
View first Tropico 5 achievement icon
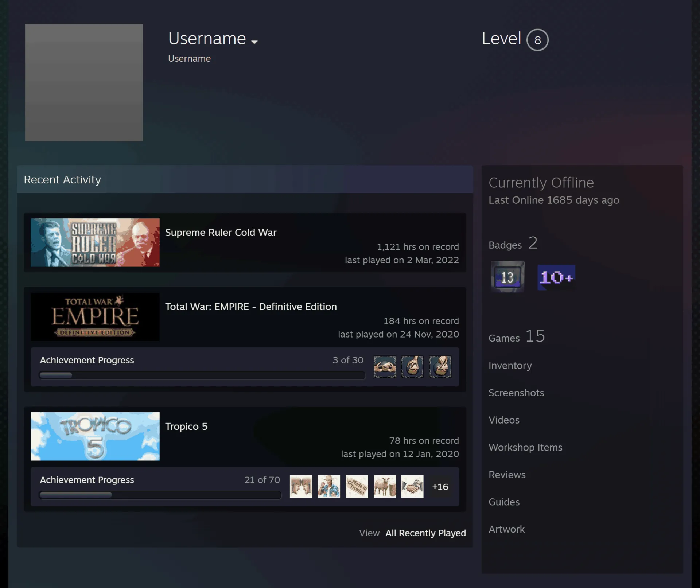point(301,486)
